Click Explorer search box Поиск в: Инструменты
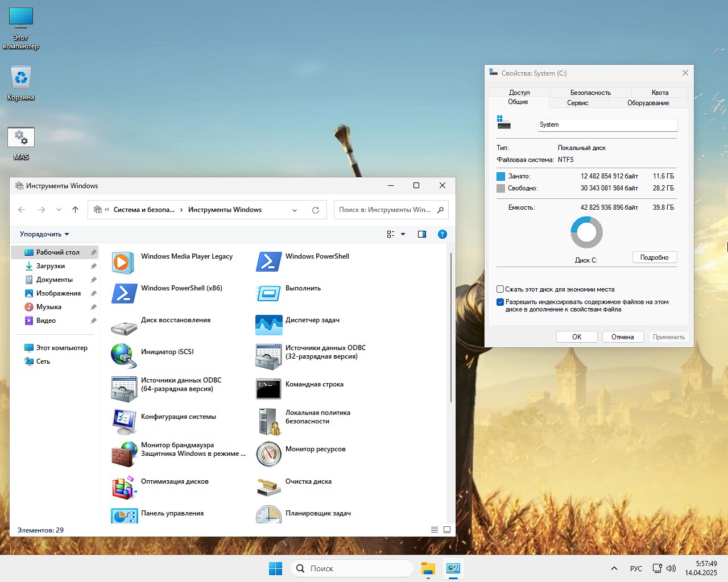This screenshot has height=582, width=728. click(x=391, y=210)
